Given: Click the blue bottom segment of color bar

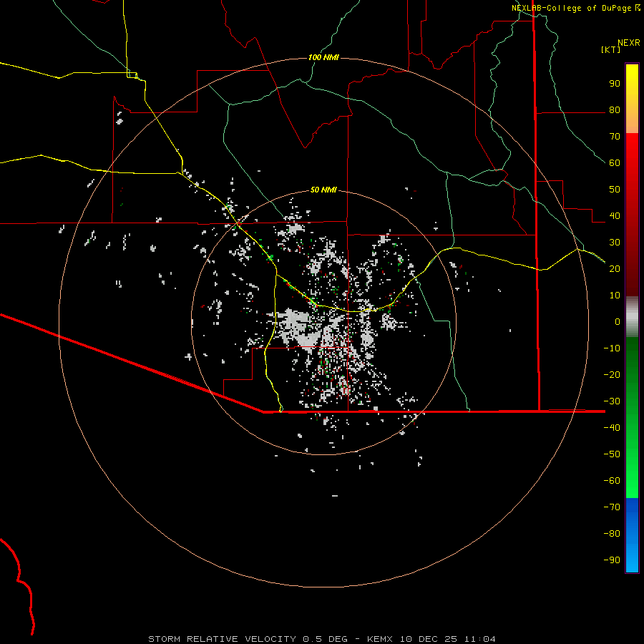Looking at the screenshot, I should pos(632,535).
